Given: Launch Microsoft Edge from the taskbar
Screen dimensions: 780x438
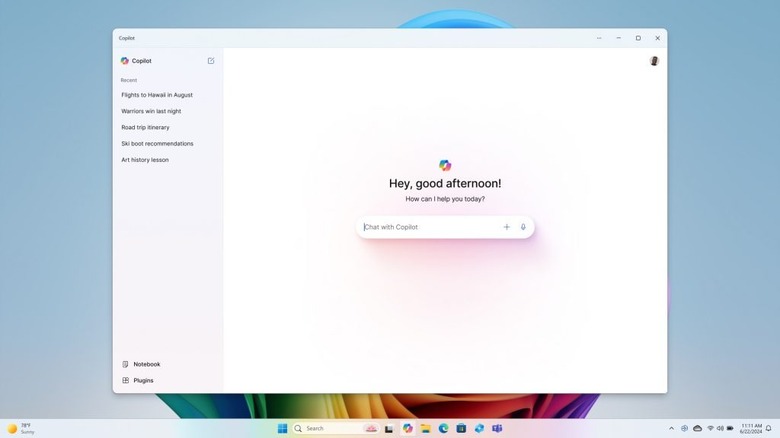Looking at the screenshot, I should coord(443,428).
